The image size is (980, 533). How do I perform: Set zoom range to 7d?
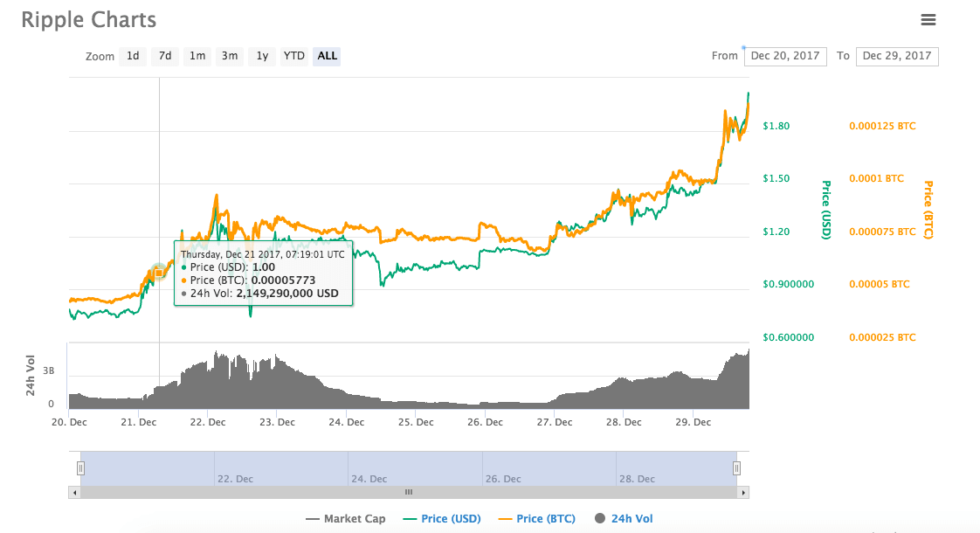point(164,56)
